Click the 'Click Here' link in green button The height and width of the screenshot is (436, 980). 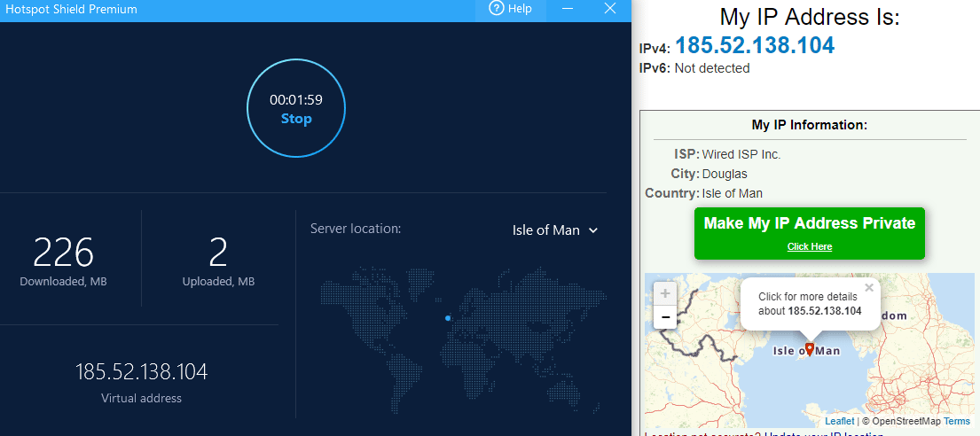[810, 246]
